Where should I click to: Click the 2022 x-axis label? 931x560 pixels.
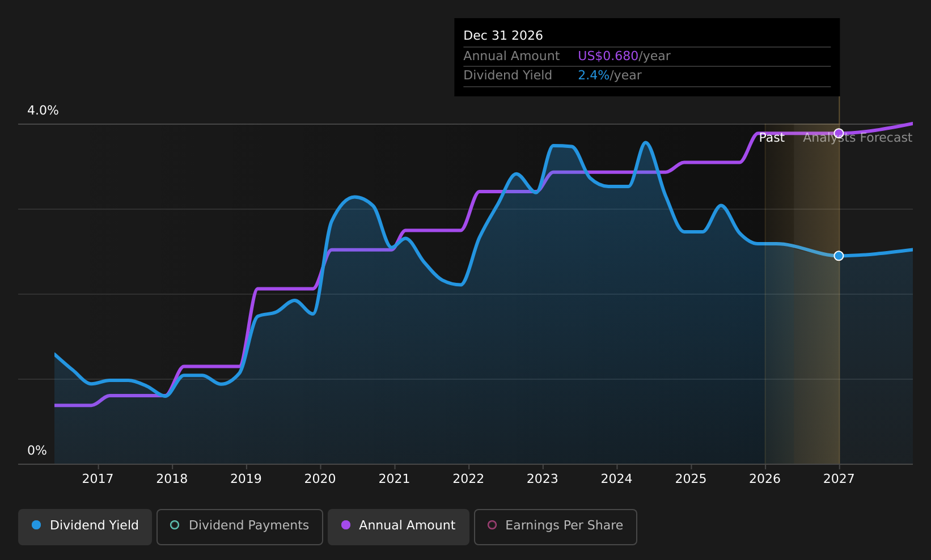click(x=468, y=479)
